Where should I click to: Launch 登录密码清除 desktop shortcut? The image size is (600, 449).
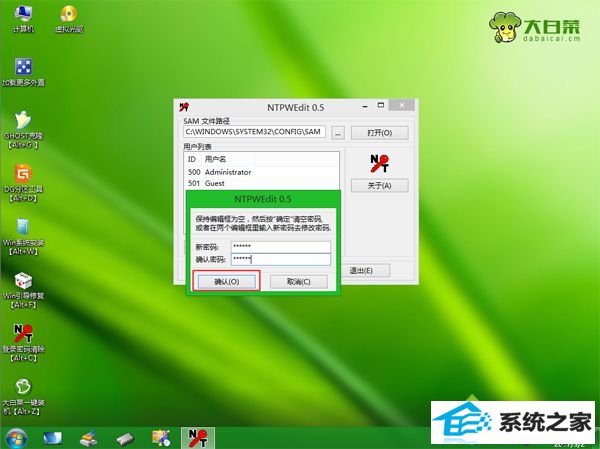pyautogui.click(x=23, y=343)
